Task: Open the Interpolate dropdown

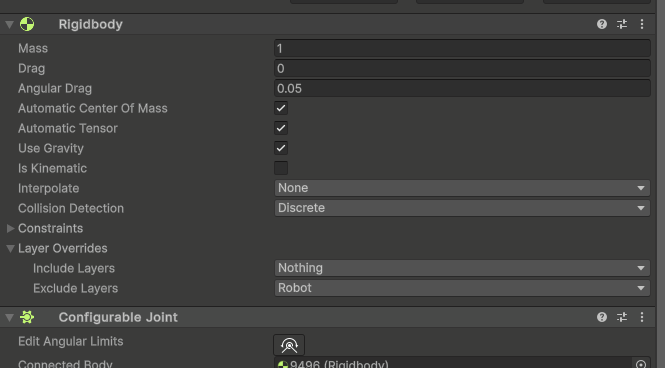Action: click(462, 188)
